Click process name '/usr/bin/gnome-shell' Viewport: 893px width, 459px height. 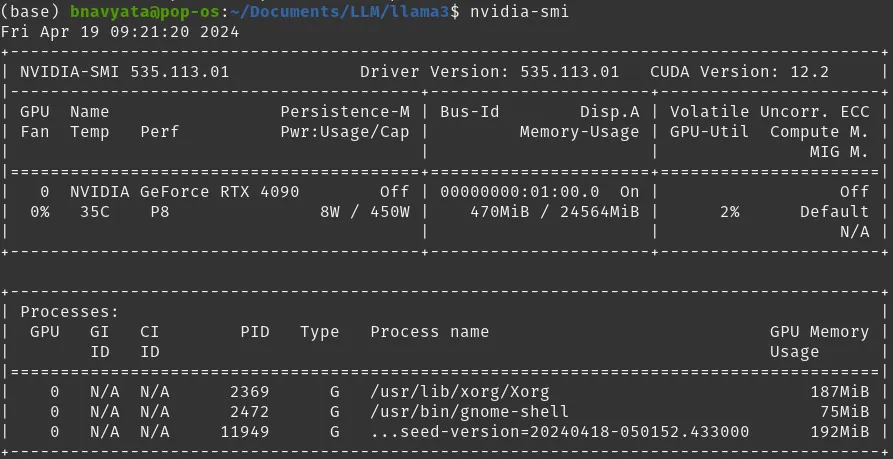point(469,412)
